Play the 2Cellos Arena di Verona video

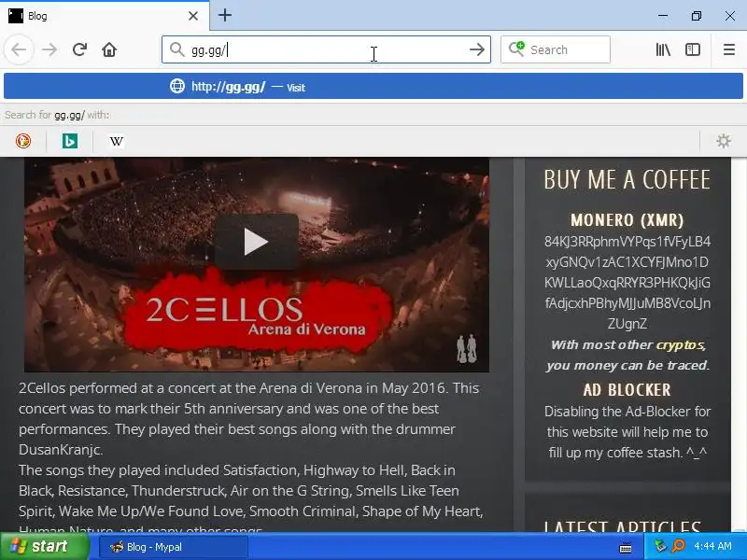click(x=256, y=242)
